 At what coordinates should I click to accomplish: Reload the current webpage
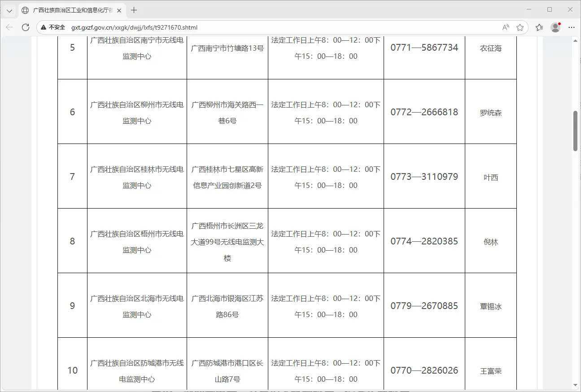coord(26,27)
